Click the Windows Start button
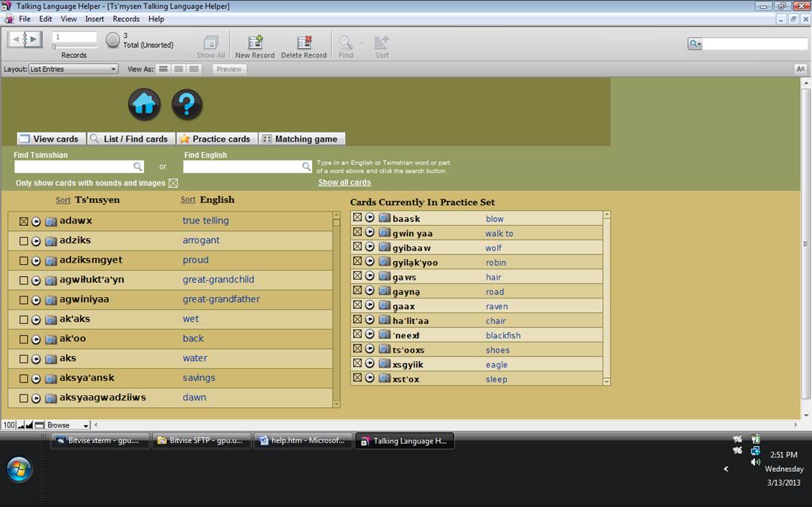 pyautogui.click(x=19, y=469)
